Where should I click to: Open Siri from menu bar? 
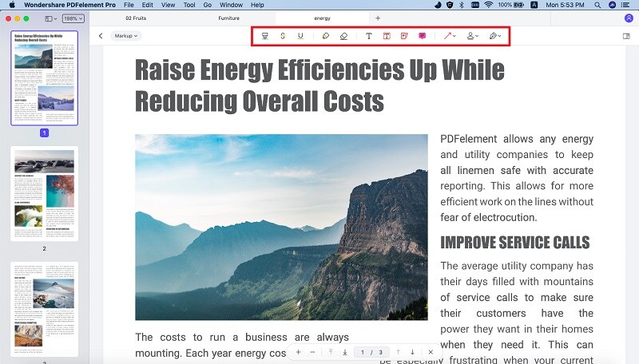point(612,5)
